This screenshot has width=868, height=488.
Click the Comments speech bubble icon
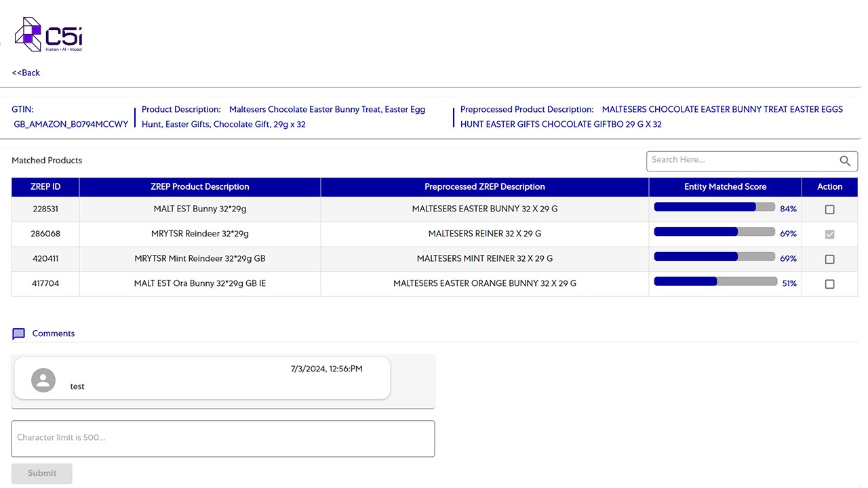click(19, 333)
